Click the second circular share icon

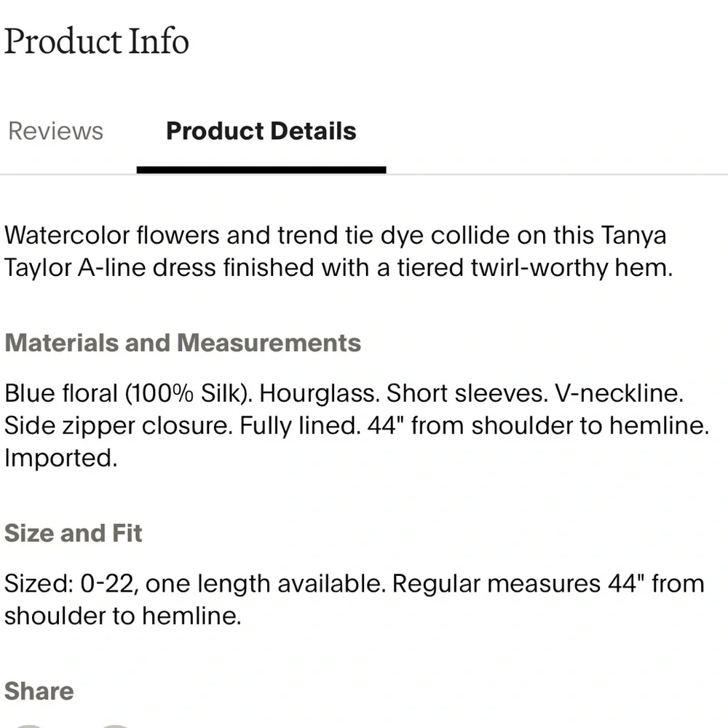[115, 726]
